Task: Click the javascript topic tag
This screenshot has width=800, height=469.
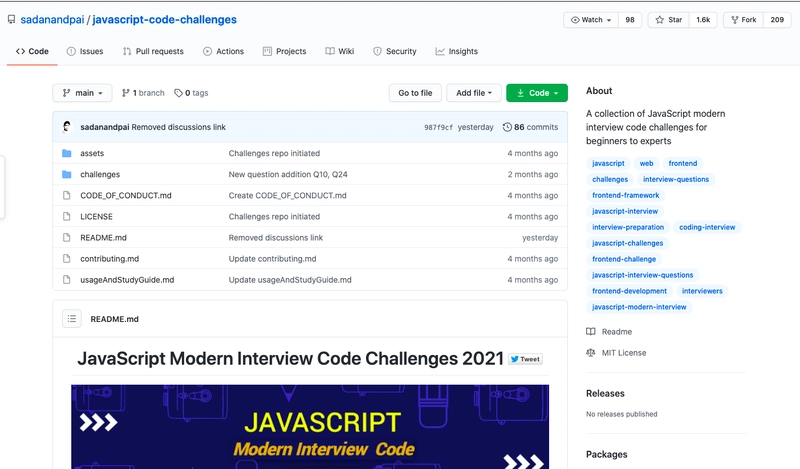Action: (x=608, y=163)
